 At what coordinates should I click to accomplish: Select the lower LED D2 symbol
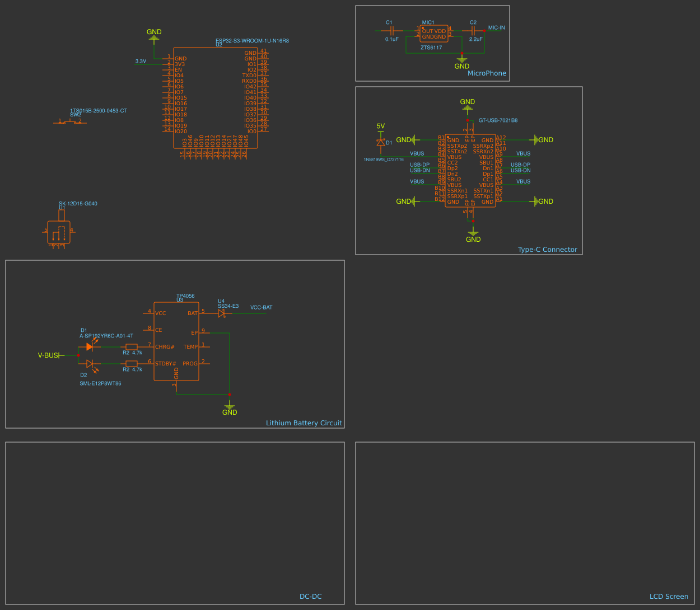click(x=90, y=364)
